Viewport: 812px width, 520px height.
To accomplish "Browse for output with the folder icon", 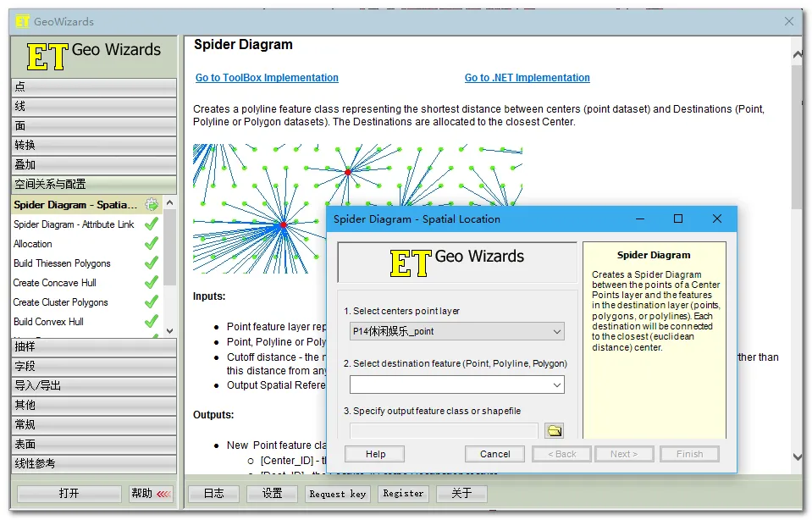I will point(555,430).
